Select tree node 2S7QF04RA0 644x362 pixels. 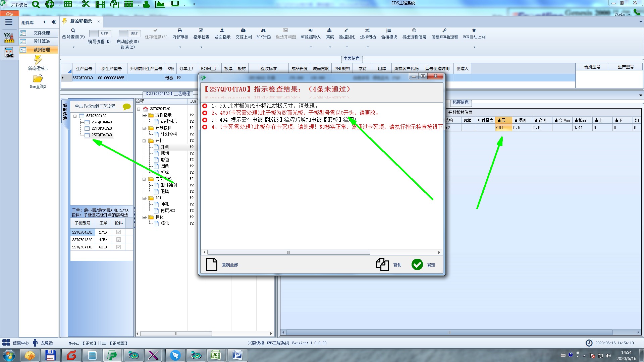point(102,122)
